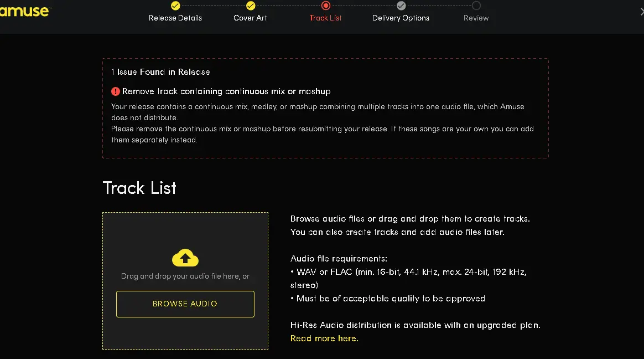Click 'You can also create tracks' sentence

click(397, 232)
